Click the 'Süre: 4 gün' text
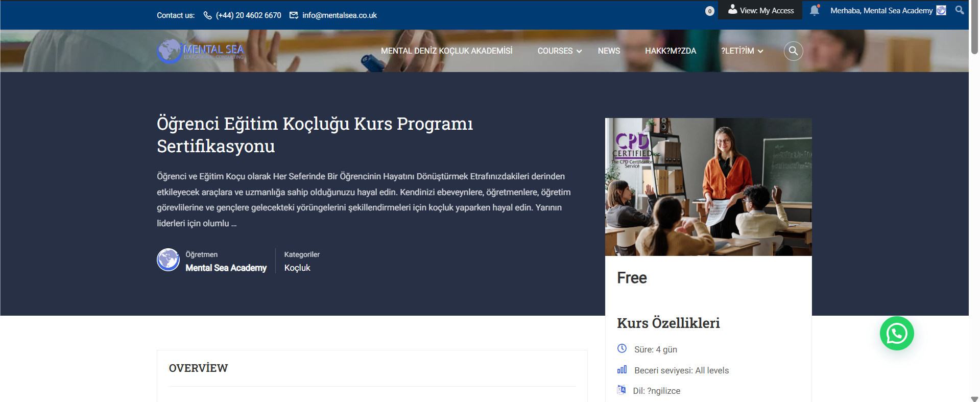The width and height of the screenshot is (980, 402). [x=656, y=349]
